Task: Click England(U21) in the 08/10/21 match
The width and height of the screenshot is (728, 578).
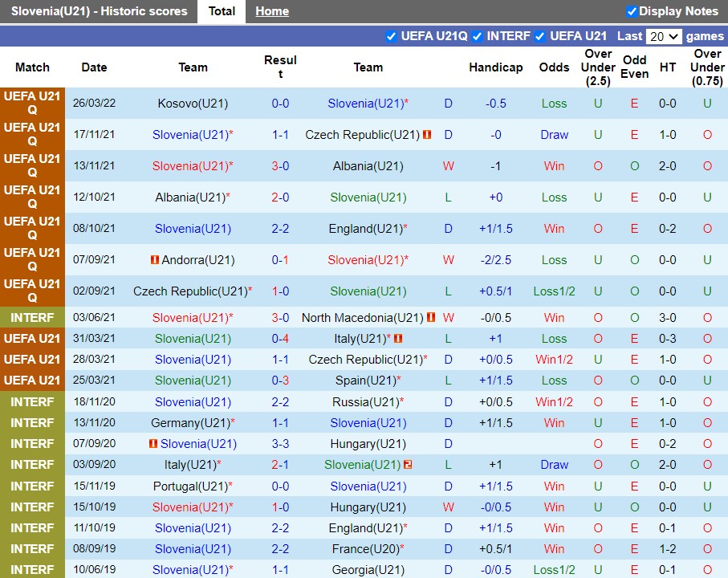Action: [364, 229]
